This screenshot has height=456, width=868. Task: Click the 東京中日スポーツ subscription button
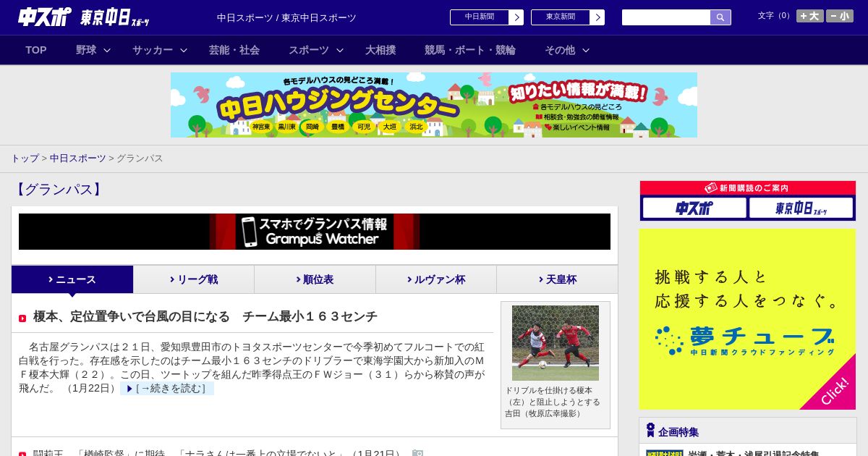pos(801,208)
